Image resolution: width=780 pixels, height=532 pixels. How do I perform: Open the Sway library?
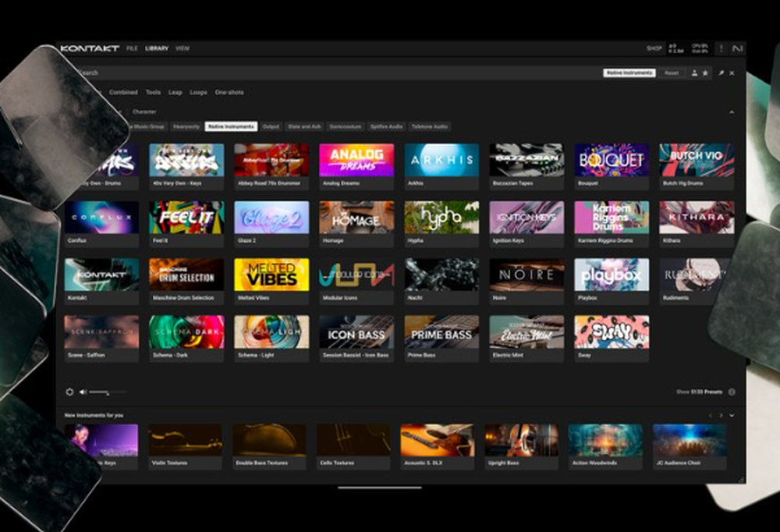(x=612, y=338)
